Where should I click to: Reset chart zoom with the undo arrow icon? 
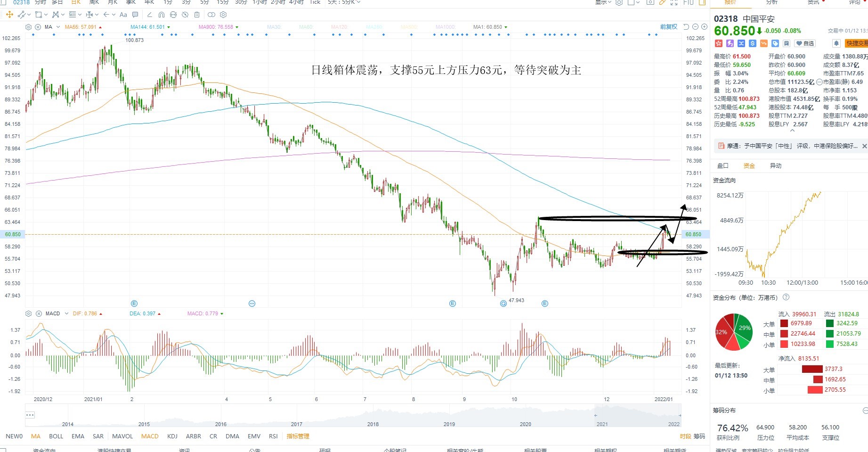pyautogui.click(x=686, y=27)
